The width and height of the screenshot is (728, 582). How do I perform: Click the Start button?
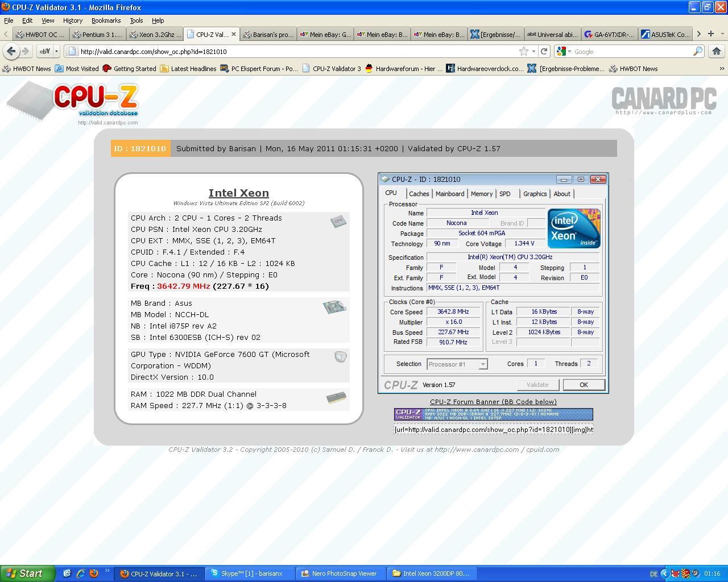28,573
